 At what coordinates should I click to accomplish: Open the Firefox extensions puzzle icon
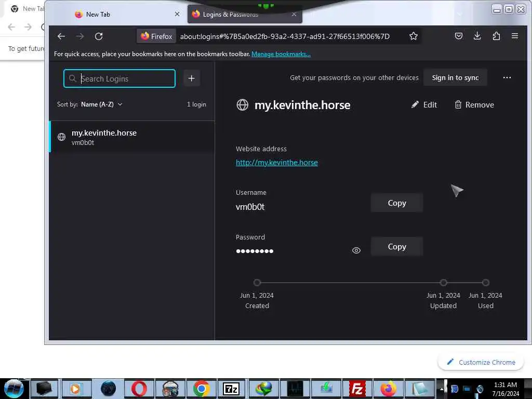[496, 36]
